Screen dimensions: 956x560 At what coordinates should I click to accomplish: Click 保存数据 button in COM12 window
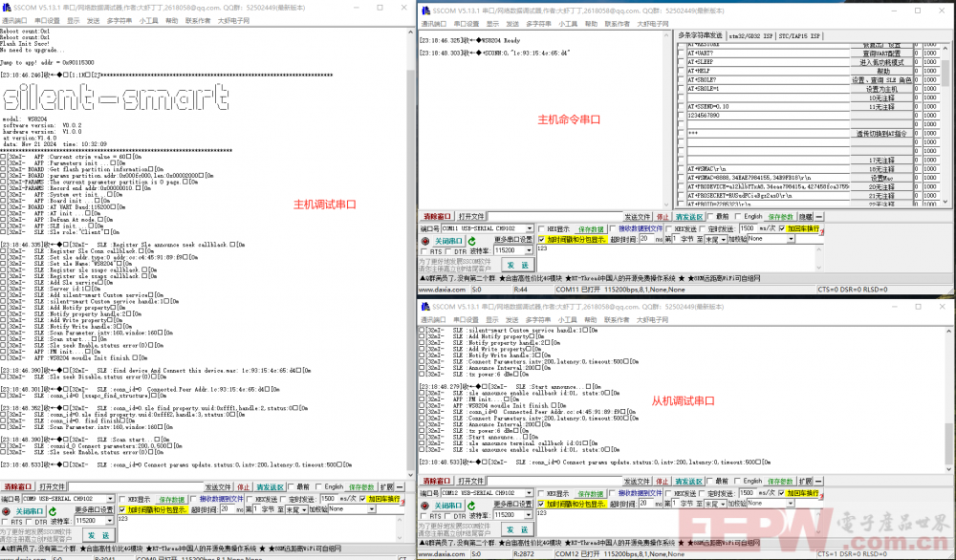(x=590, y=493)
